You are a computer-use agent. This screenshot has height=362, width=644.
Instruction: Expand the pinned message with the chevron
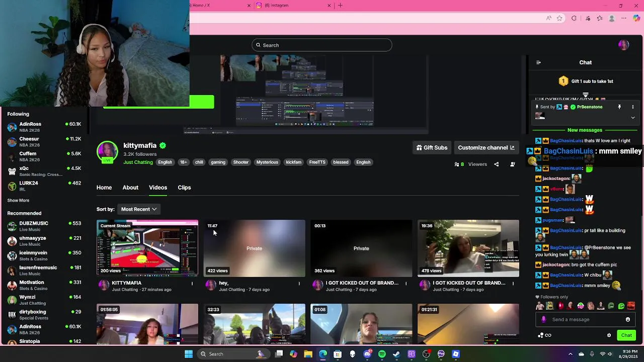[633, 118]
